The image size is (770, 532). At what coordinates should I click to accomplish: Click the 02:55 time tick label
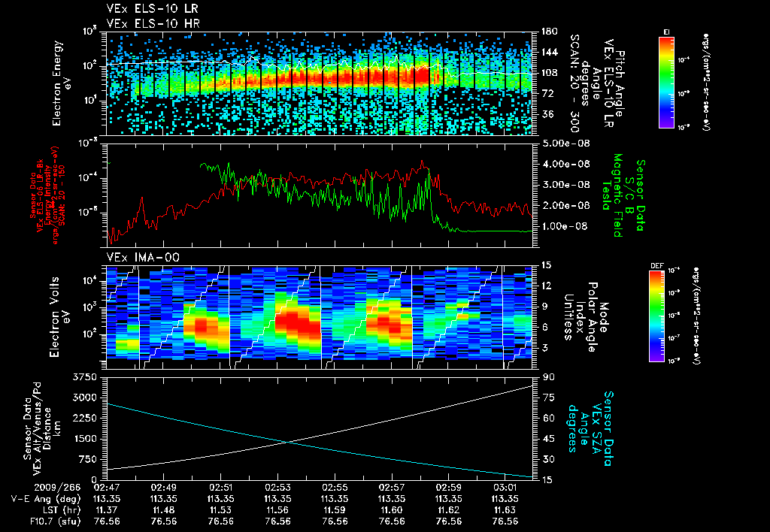(x=335, y=488)
